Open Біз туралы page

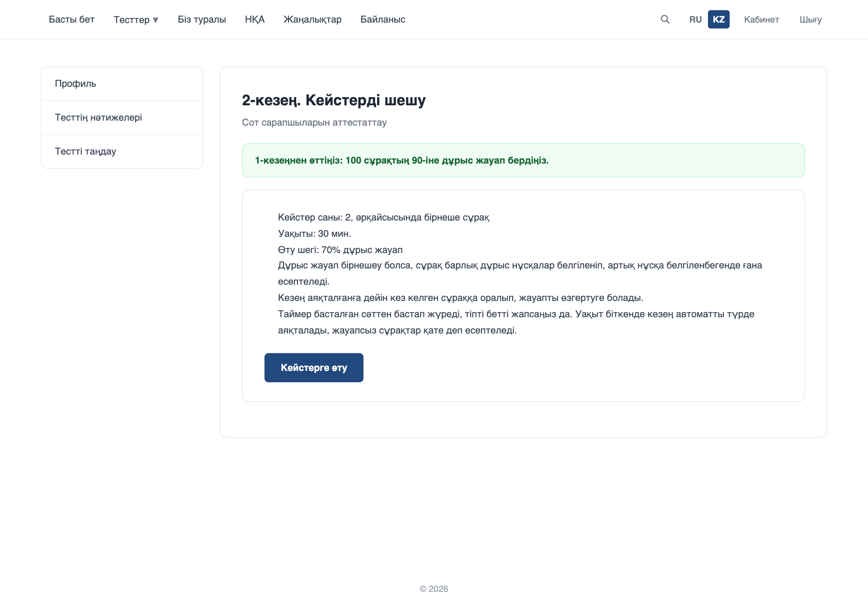point(202,19)
